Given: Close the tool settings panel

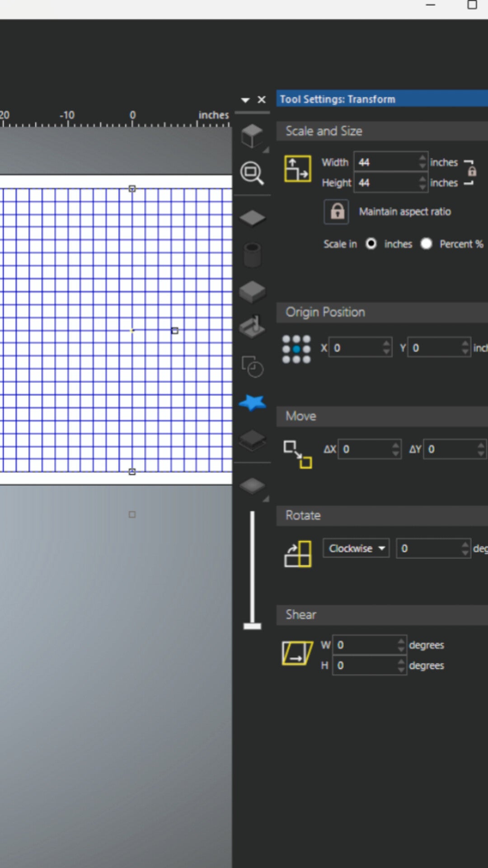Looking at the screenshot, I should click(x=262, y=99).
